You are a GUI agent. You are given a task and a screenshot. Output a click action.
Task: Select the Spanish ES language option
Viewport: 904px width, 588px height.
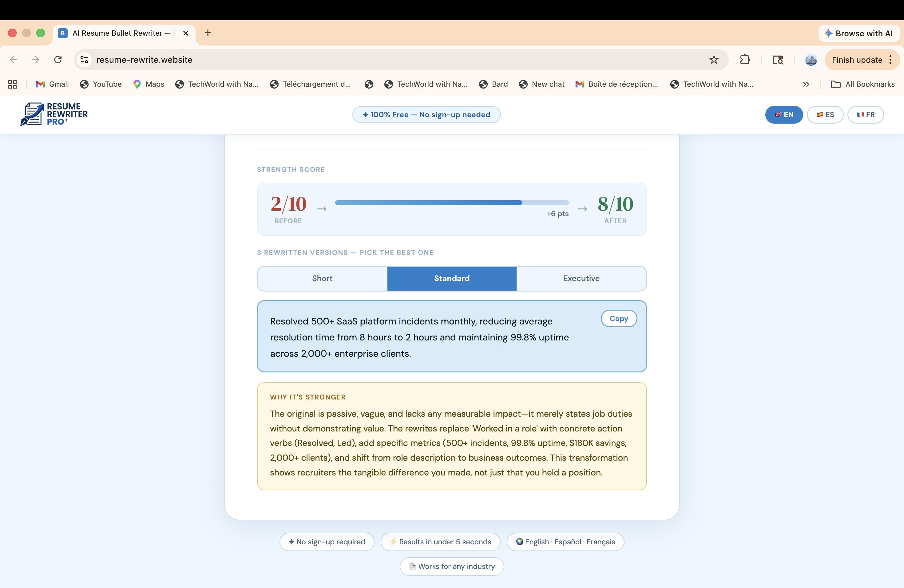(x=825, y=114)
